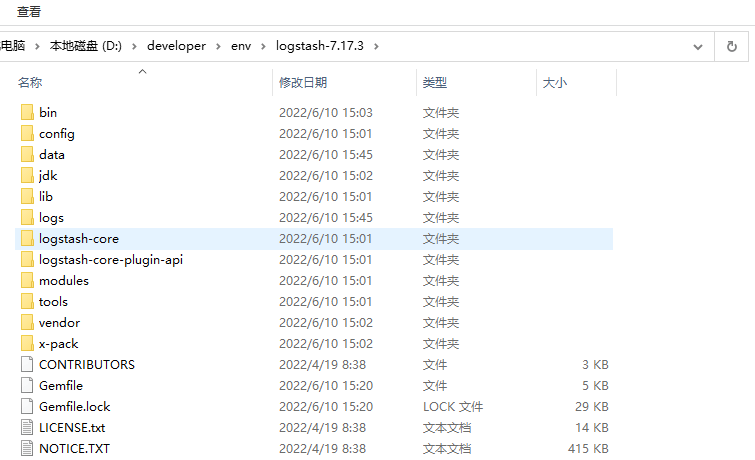
Task: Select the logstash-core-plugin-api folder name
Action: [x=111, y=260]
